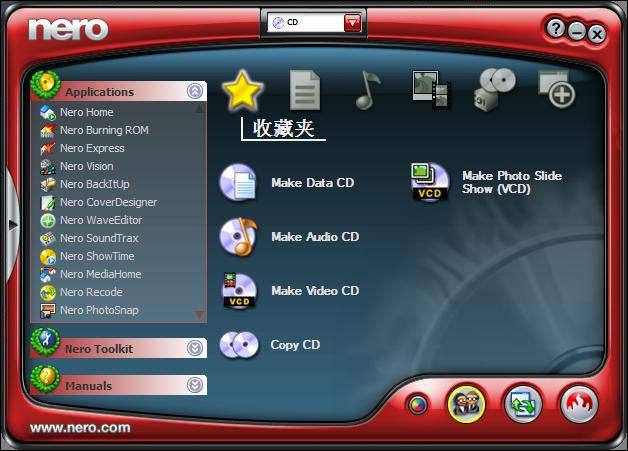Open Nero Express from applications list

[x=92, y=148]
